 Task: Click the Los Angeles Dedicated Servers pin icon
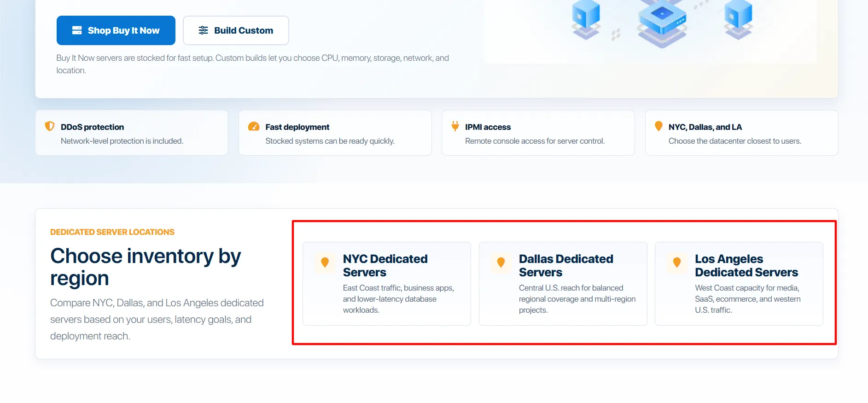[677, 263]
